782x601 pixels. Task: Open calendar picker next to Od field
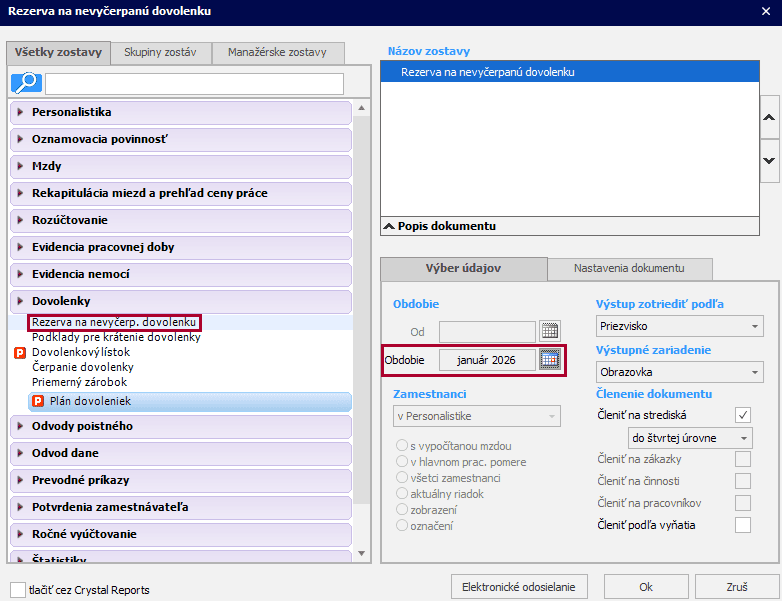click(x=549, y=331)
